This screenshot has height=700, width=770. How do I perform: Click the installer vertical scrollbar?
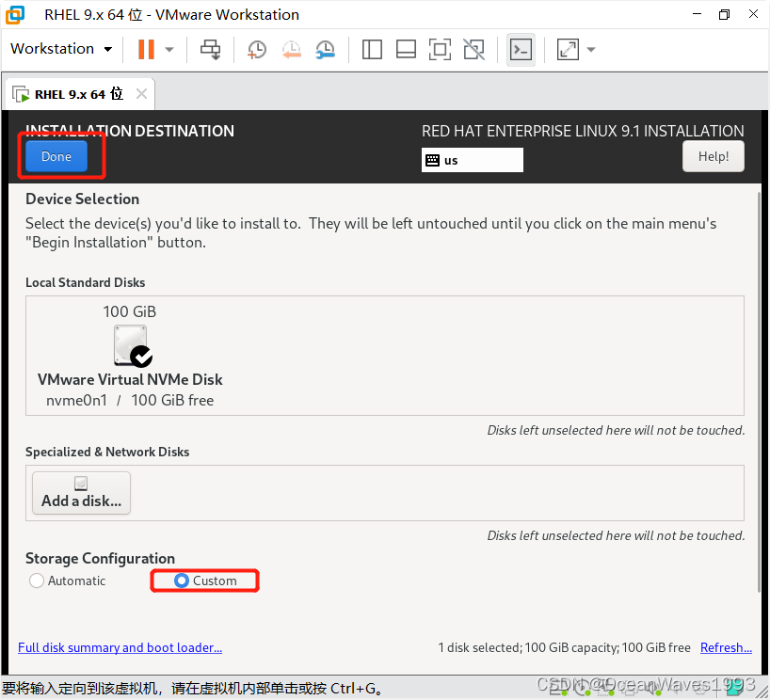point(760,392)
